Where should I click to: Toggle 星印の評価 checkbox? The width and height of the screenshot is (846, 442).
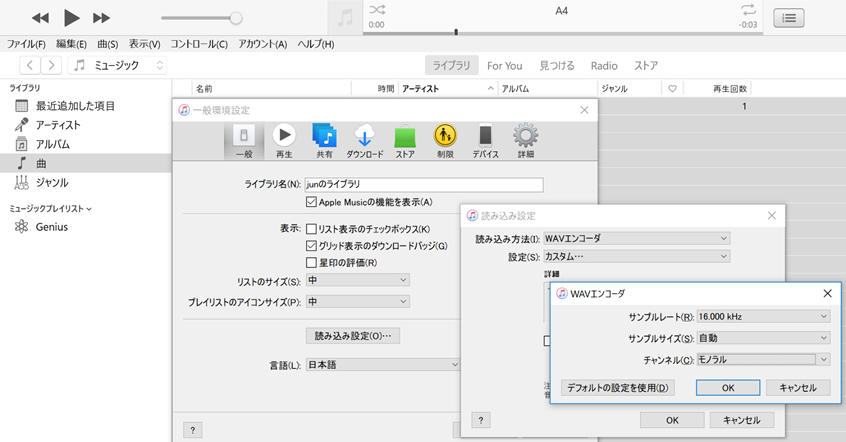tap(311, 262)
